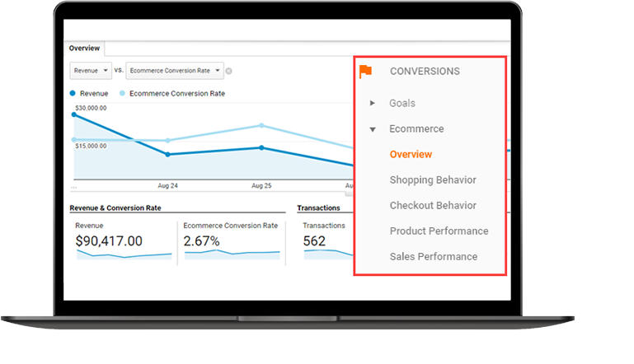This screenshot has height=364, width=634.
Task: Click the dark blue Revenue legend dot
Action: click(74, 94)
